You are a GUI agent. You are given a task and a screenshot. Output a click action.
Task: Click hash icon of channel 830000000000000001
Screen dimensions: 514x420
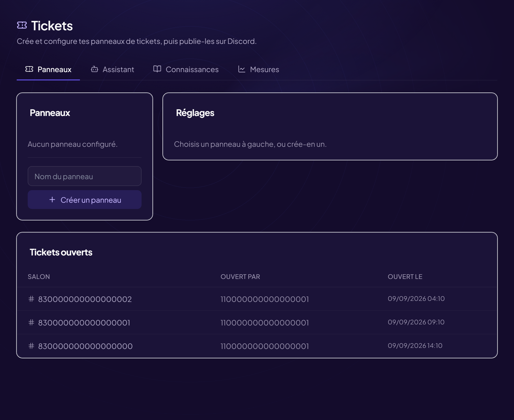[31, 322]
